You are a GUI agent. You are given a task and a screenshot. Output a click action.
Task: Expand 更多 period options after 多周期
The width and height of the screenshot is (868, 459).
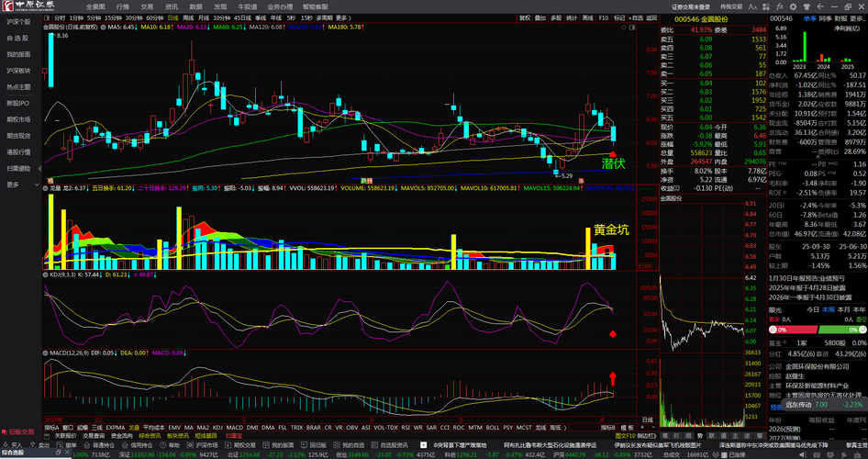click(x=342, y=17)
